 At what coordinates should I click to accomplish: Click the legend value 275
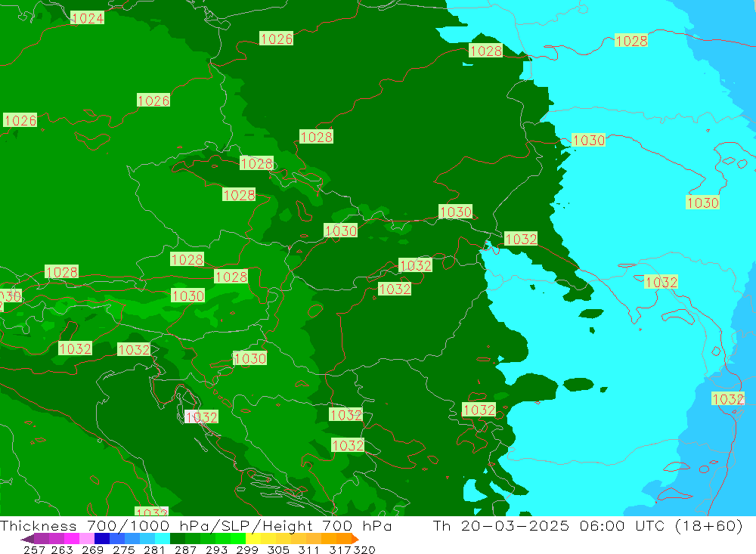[x=123, y=549]
